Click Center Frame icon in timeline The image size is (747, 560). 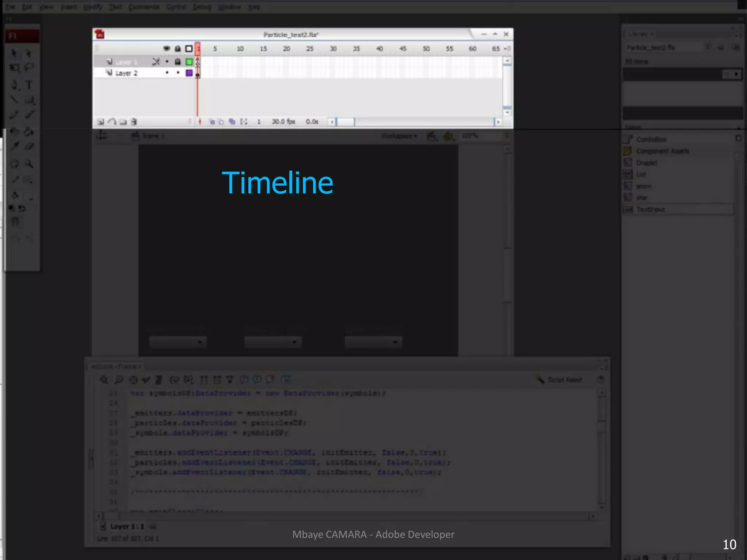200,122
